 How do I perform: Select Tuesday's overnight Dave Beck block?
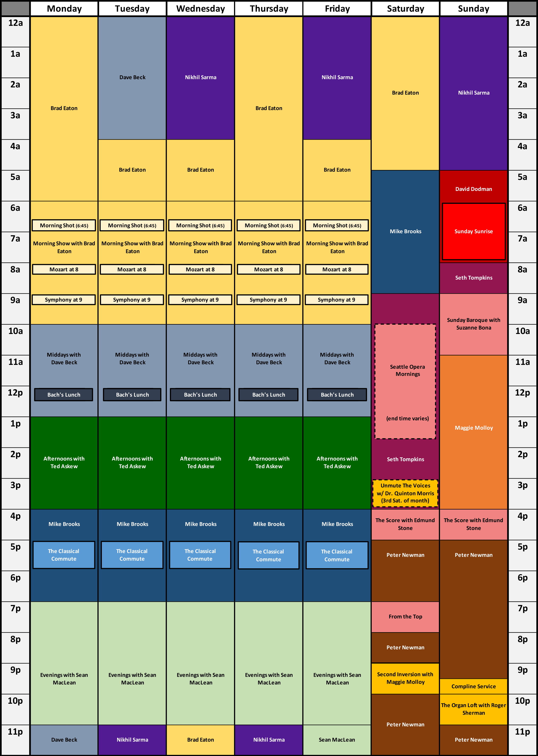(x=132, y=78)
